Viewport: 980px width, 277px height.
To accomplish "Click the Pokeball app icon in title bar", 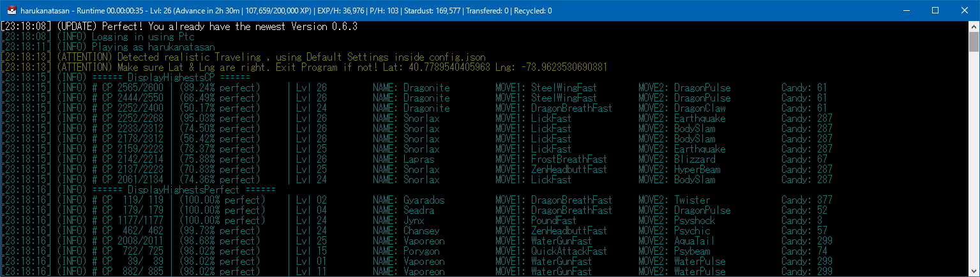I will coord(10,10).
